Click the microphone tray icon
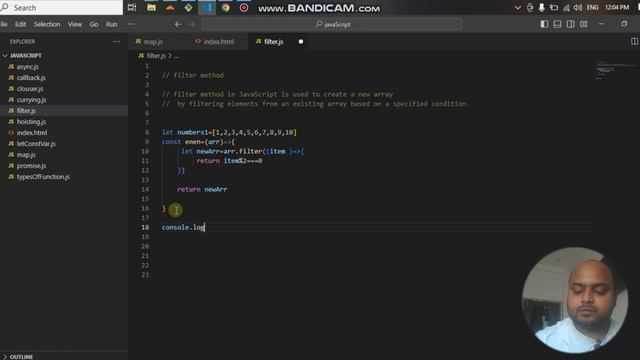The image size is (640, 360). tap(541, 7)
